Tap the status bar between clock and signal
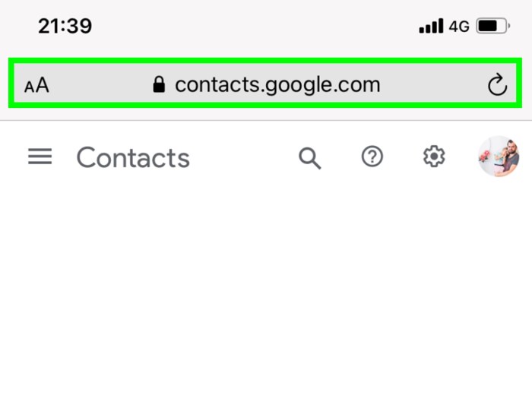Image resolution: width=532 pixels, height=399 pixels. 251,27
